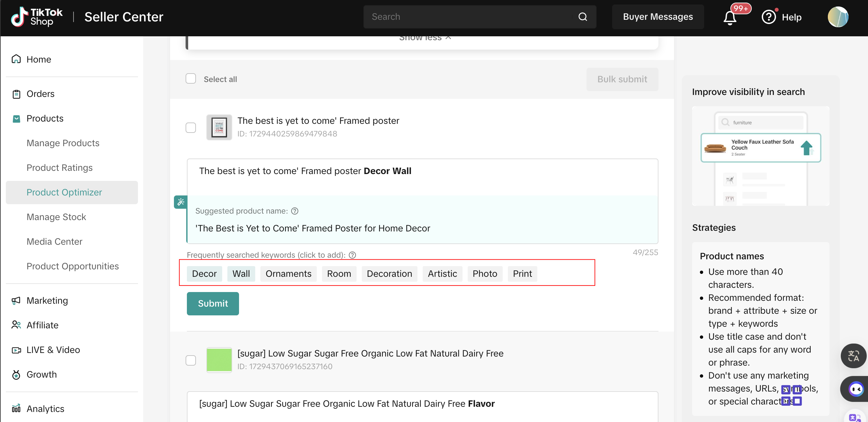868x422 pixels.
Task: Click the green sugar product thumbnail
Action: tap(219, 360)
